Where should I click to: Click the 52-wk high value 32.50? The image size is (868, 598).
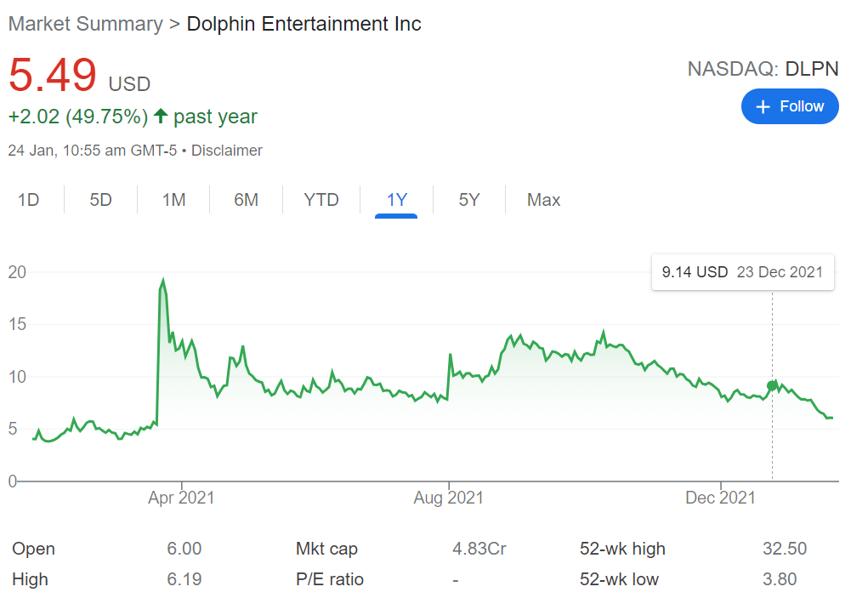[x=785, y=548]
